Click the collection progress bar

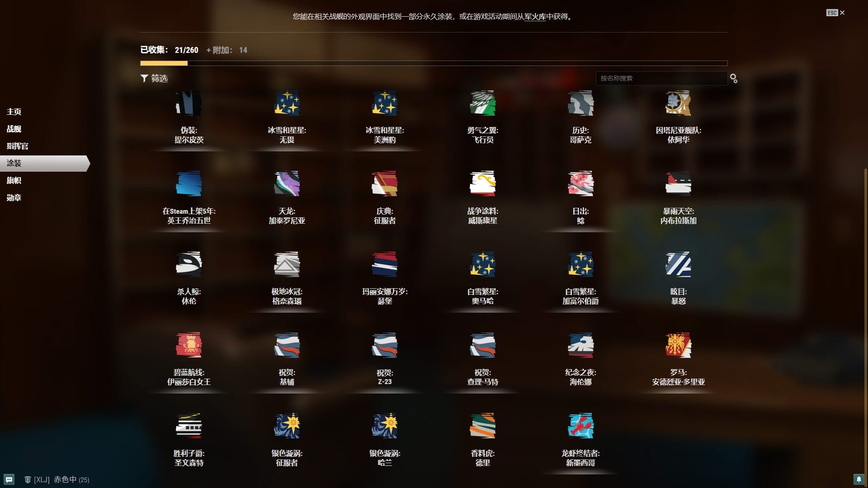pos(434,63)
